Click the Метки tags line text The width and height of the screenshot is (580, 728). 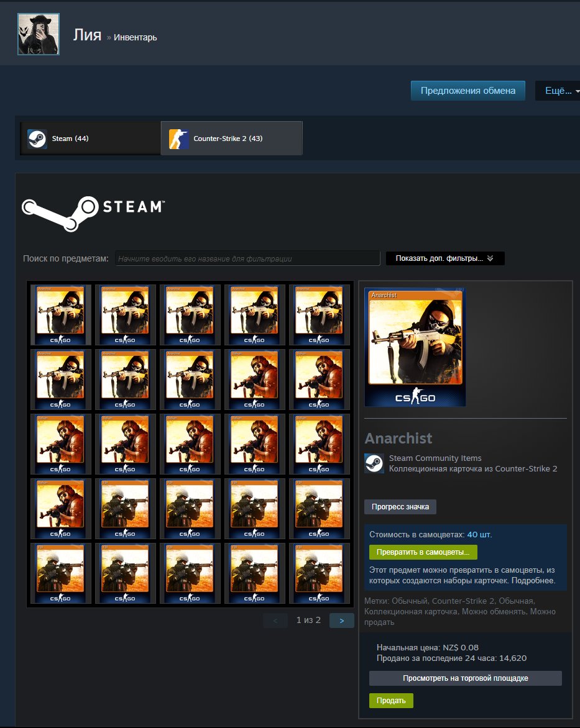tap(460, 611)
